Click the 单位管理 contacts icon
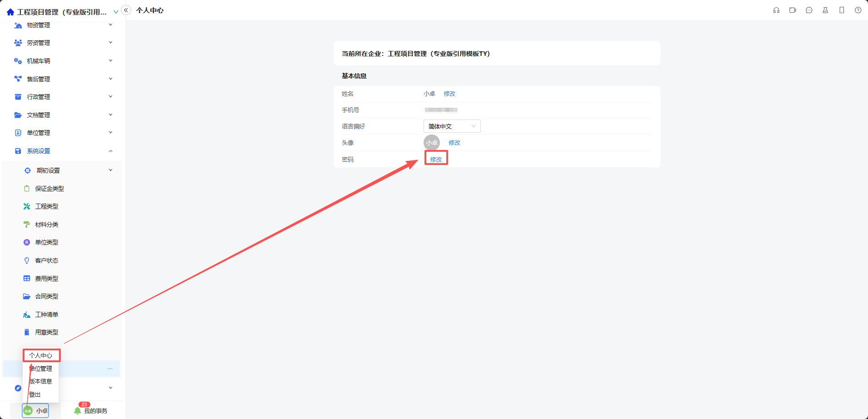868x419 pixels. pyautogui.click(x=18, y=133)
